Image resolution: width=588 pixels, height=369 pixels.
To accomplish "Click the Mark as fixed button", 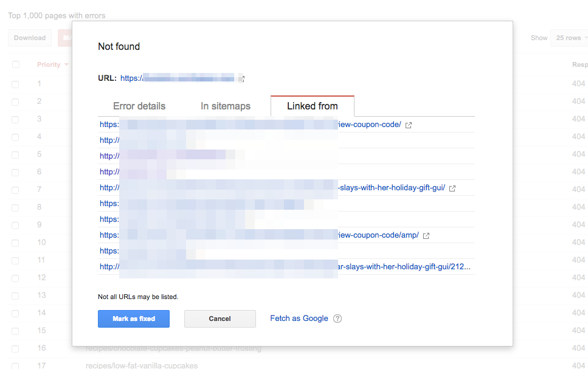I will 134,318.
